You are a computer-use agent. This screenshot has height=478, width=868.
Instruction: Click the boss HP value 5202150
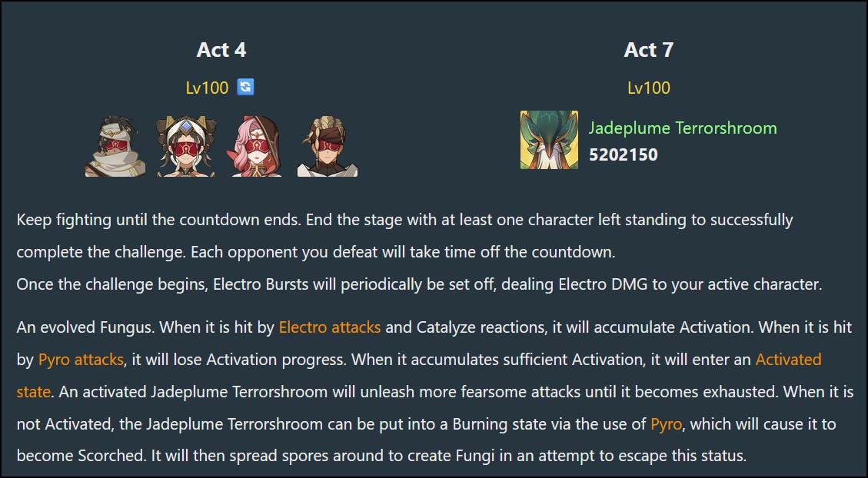coord(624,154)
